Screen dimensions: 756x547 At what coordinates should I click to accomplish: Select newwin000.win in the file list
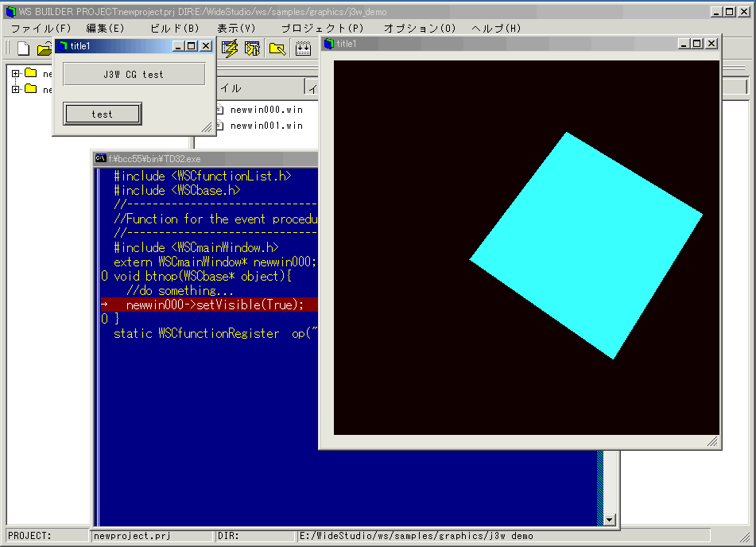click(266, 110)
